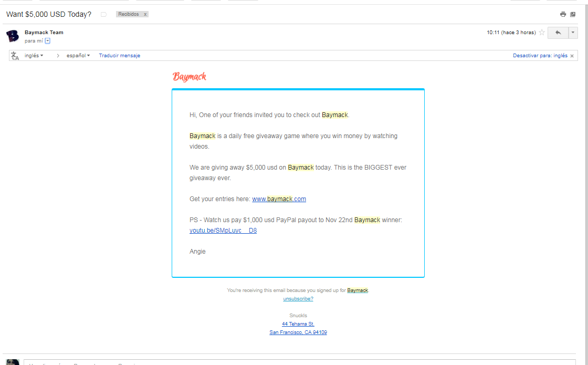
Task: Open the '44 Tehama St.' address link
Action: [x=298, y=324]
